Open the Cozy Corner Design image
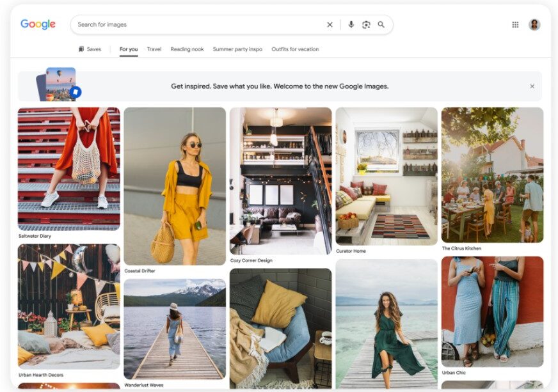This screenshot has height=392, width=558. pyautogui.click(x=280, y=181)
